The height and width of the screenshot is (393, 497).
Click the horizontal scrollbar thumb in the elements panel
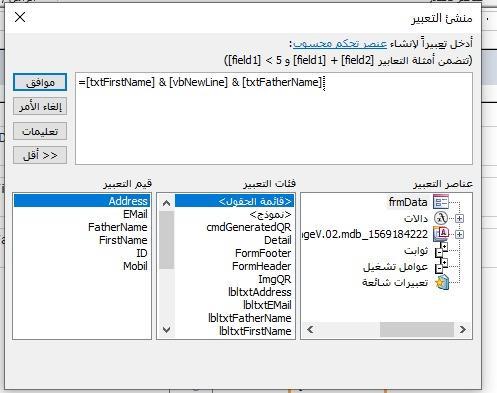click(417, 330)
